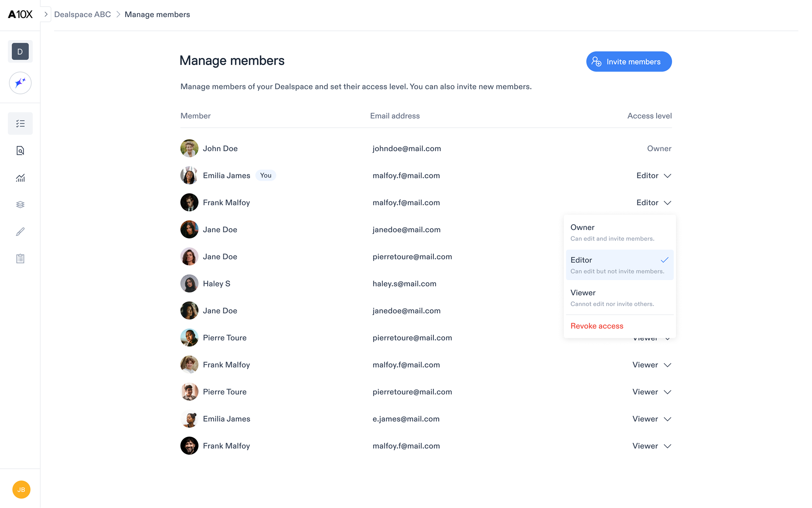Open the JB user avatar menu
Image resolution: width=812 pixels, height=508 pixels.
pyautogui.click(x=21, y=489)
